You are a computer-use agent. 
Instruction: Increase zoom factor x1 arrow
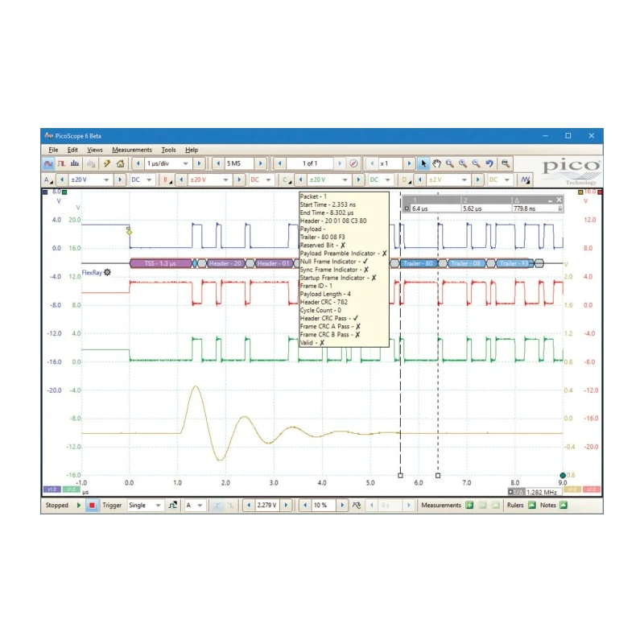coord(409,163)
